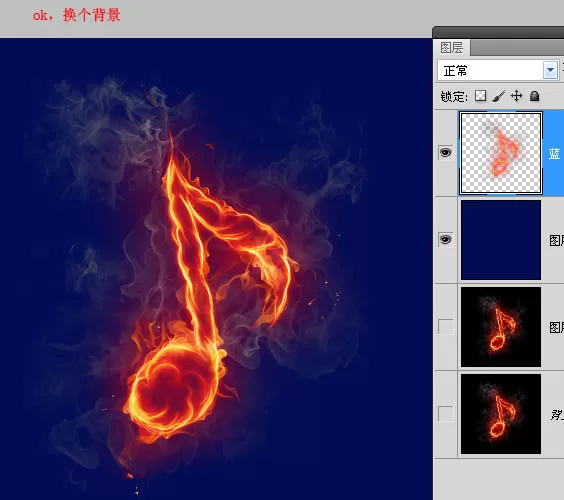The height and width of the screenshot is (500, 564).
Task: Click the 锁定: label
Action: point(454,96)
